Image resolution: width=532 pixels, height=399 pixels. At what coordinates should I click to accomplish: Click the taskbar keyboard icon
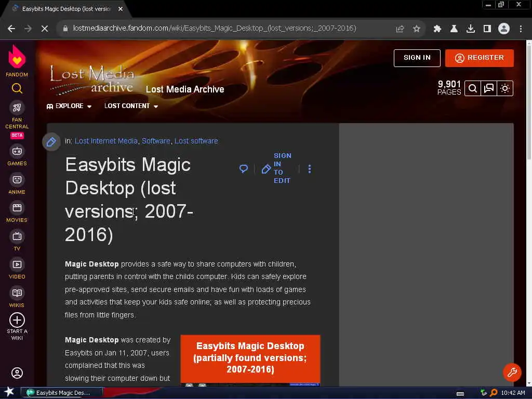coord(460,394)
